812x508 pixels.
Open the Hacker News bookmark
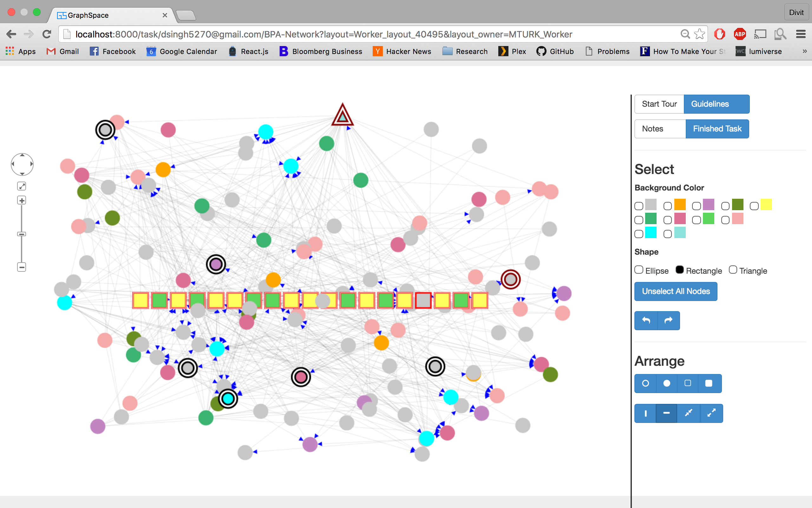point(402,51)
